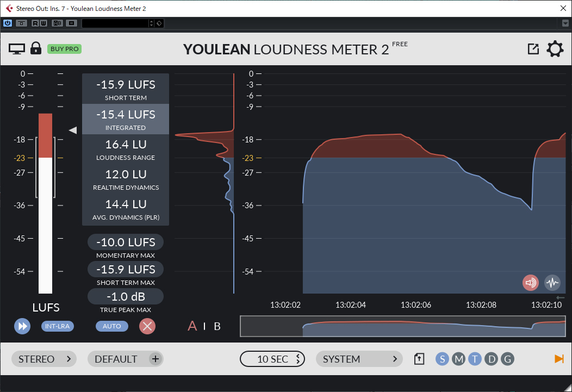
Task: Click the REALTIME DYNAMICS readout
Action: [x=126, y=179]
